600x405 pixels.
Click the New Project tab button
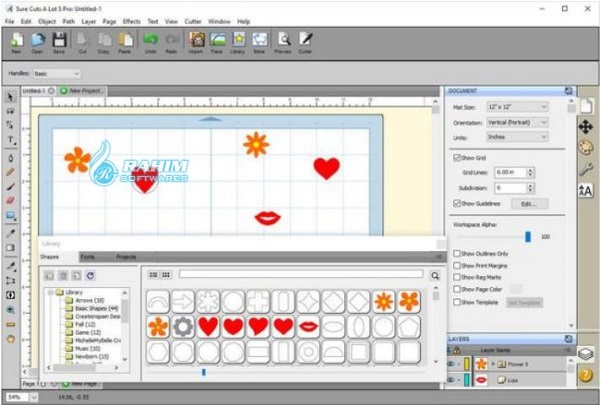point(82,91)
